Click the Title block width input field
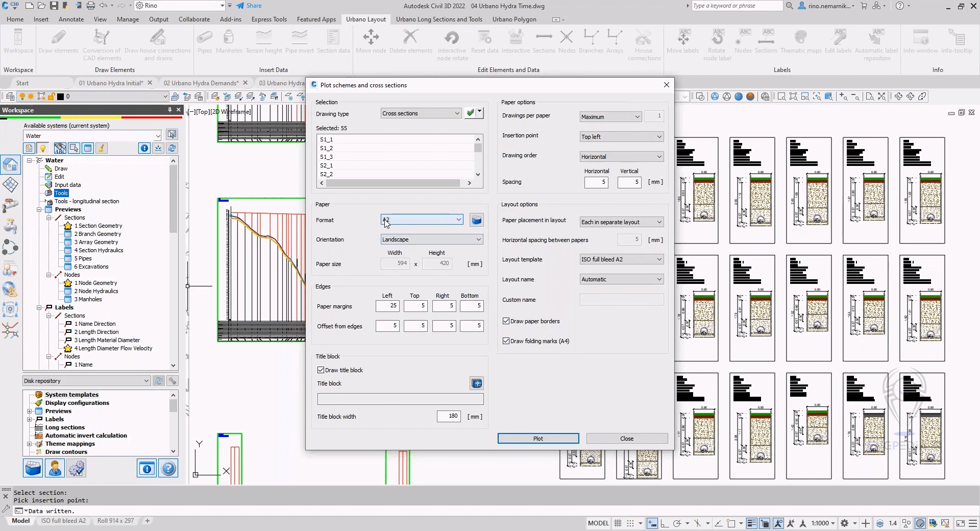Viewport: 980px width, 531px height. click(449, 416)
